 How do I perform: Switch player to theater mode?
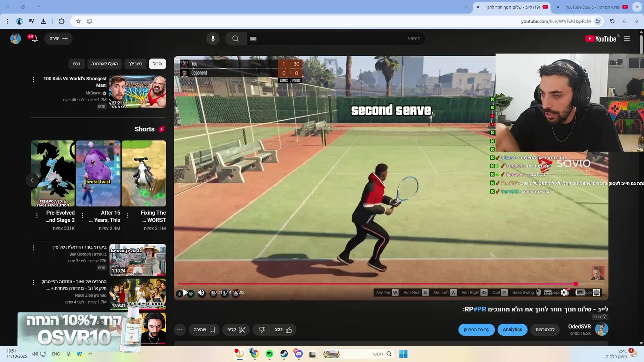point(580,292)
